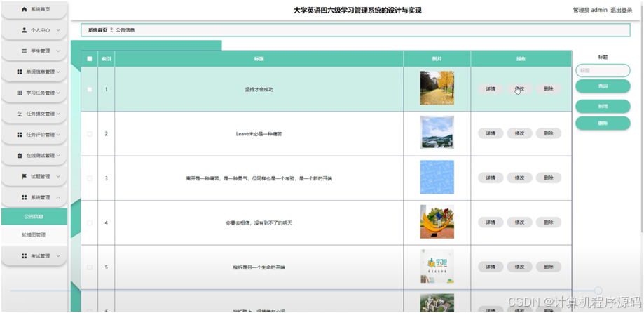
Task: Click the title text 你要去相信，没有到不了的明天
Action: pos(259,223)
